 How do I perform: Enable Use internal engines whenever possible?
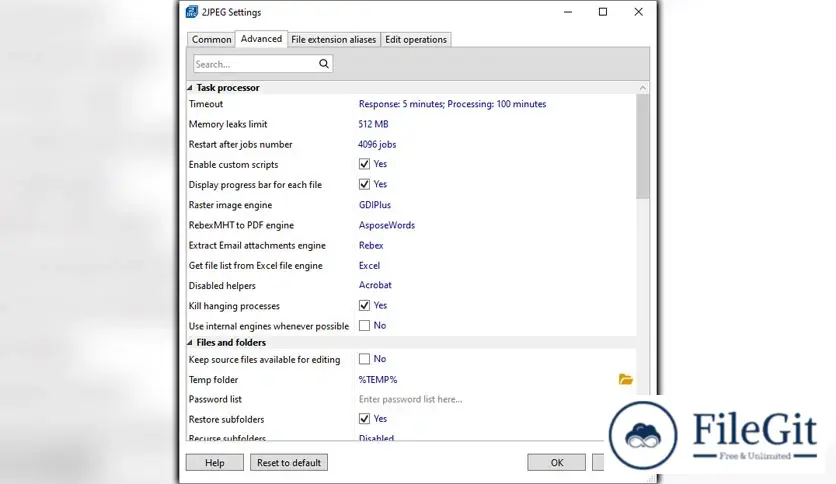(364, 326)
